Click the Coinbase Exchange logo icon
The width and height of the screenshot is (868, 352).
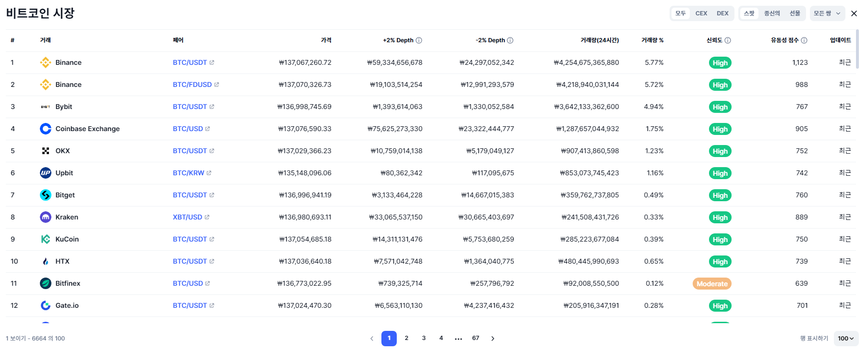(46, 129)
